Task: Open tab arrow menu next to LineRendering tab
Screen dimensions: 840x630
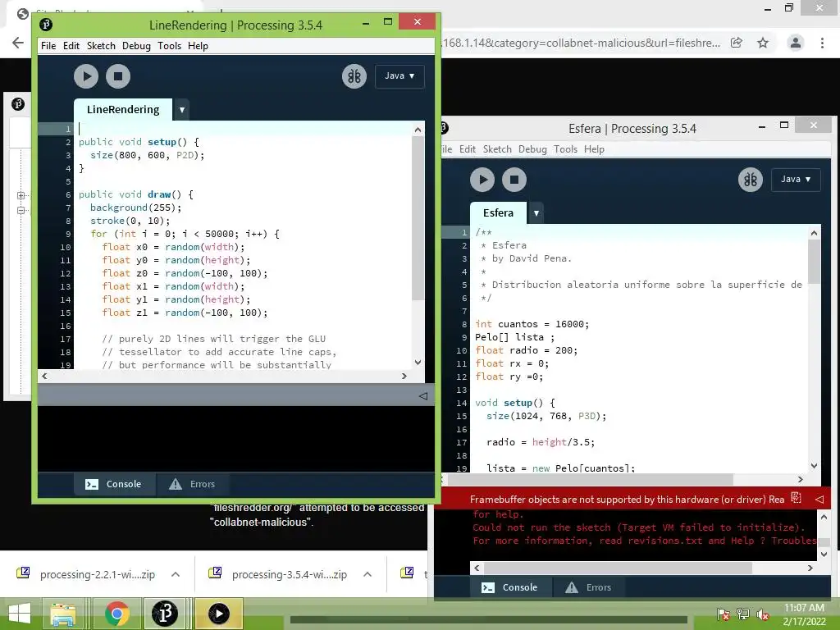Action: click(x=182, y=110)
